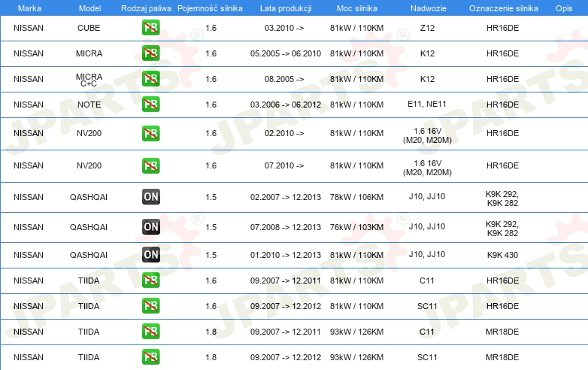Select the petrol icon in MICRA C+C row
The width and height of the screenshot is (588, 370).
tap(150, 79)
